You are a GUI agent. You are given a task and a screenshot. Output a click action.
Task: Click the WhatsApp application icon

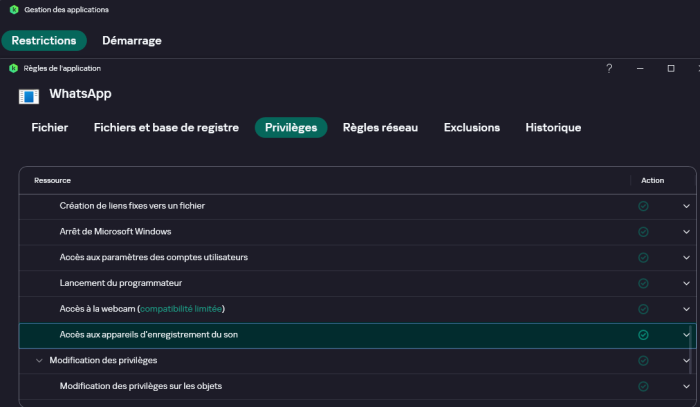pos(30,96)
